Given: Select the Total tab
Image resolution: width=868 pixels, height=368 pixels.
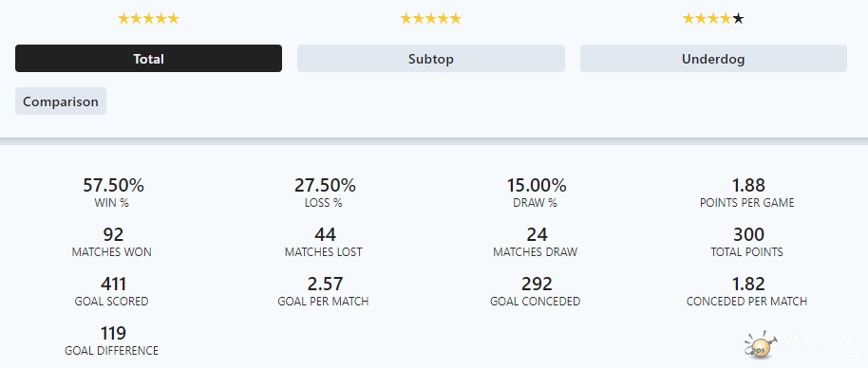Looking at the screenshot, I should (148, 59).
